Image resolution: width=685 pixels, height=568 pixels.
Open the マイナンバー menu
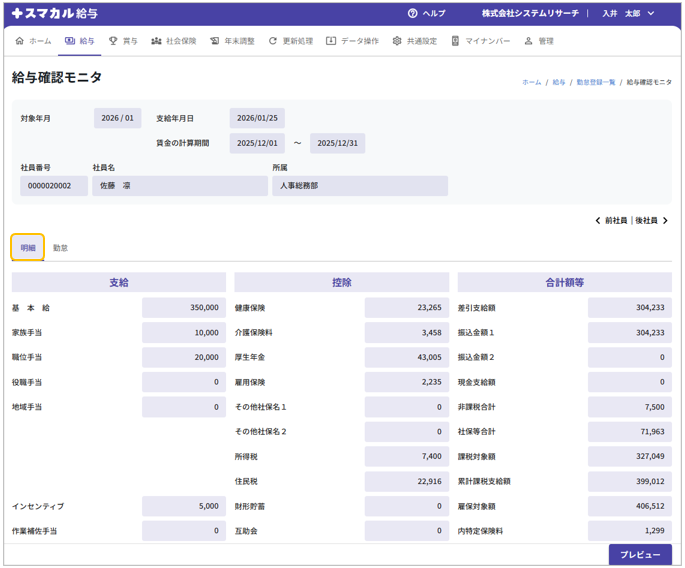click(x=480, y=41)
